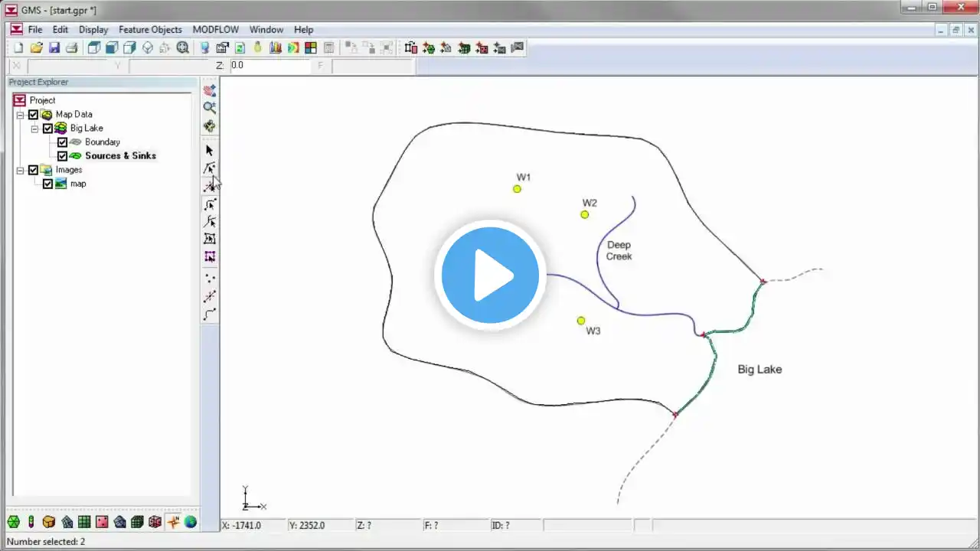This screenshot has width=980, height=551.
Task: Click the four-colored squares icon in the toolbar
Action: click(x=311, y=47)
